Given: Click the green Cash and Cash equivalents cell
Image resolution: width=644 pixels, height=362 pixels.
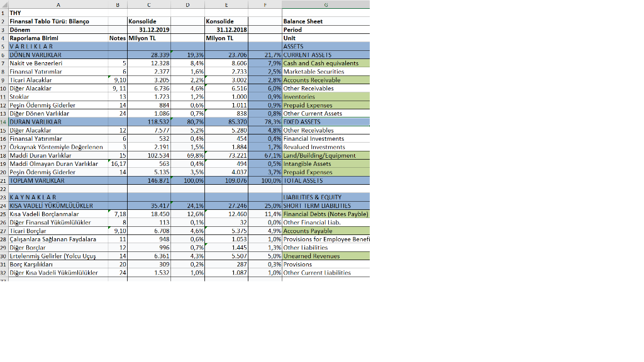Looking at the screenshot, I should tap(325, 63).
